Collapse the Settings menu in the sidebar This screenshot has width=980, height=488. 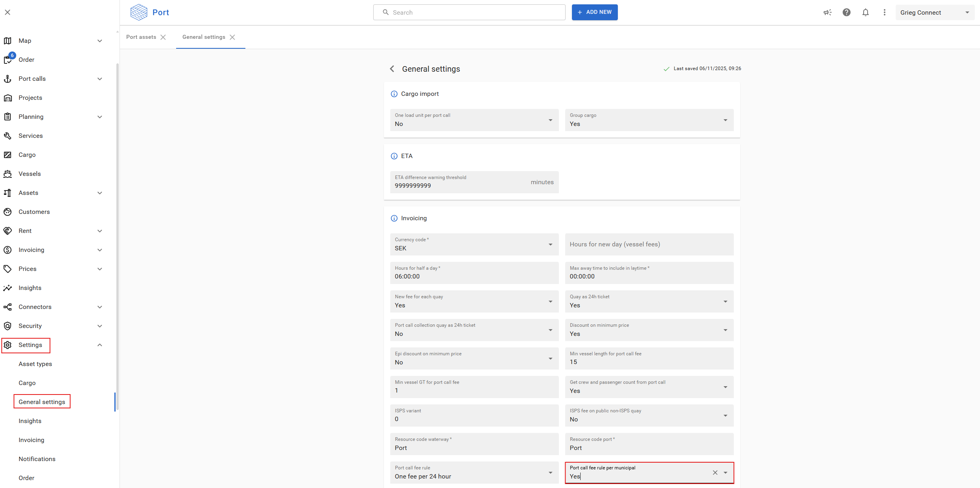[x=100, y=345]
